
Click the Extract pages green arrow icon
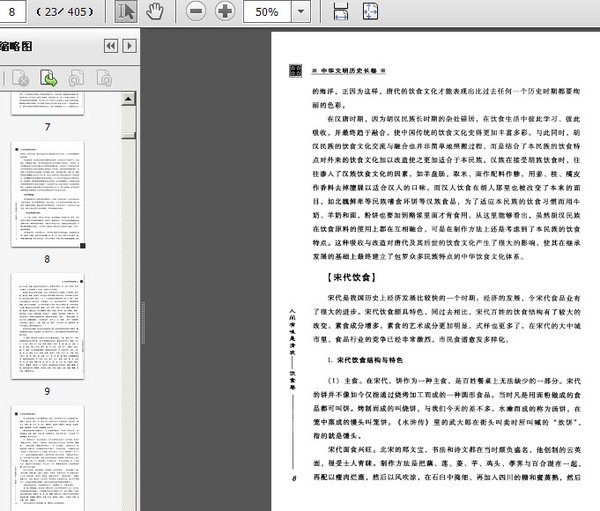click(x=49, y=78)
